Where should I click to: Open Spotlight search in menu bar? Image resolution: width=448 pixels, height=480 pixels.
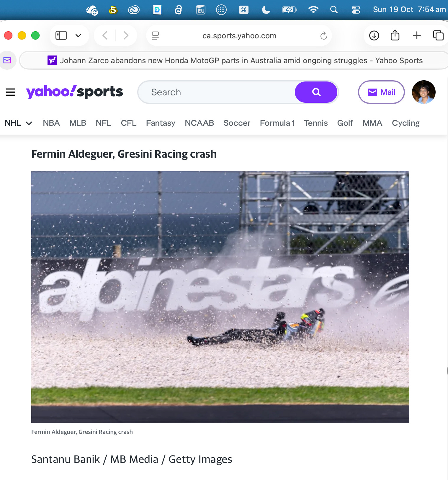[334, 10]
